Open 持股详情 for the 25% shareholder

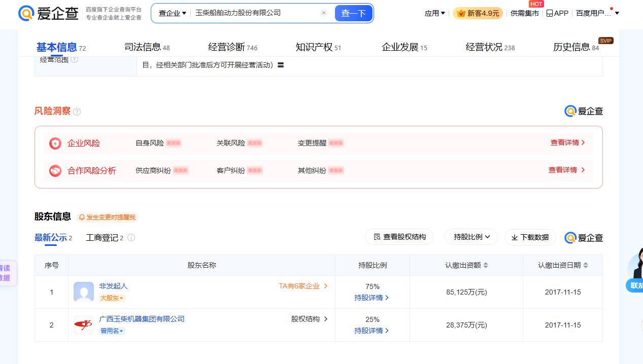coord(372,331)
